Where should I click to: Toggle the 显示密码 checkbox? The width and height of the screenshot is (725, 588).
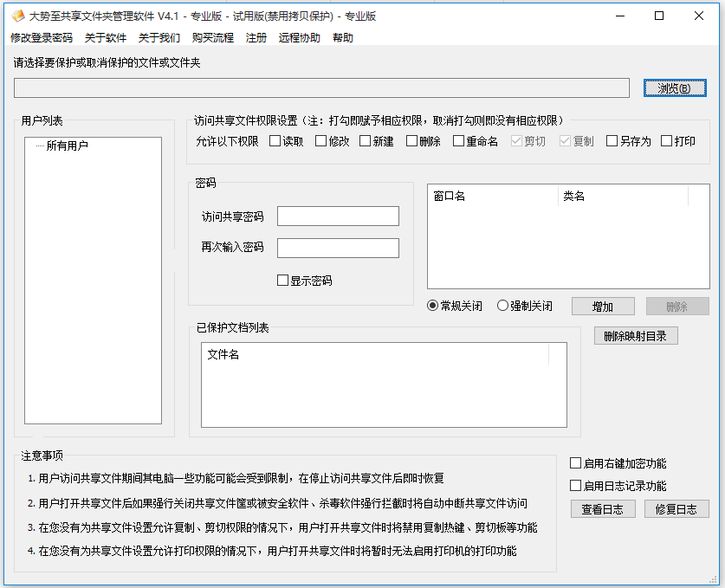[282, 281]
